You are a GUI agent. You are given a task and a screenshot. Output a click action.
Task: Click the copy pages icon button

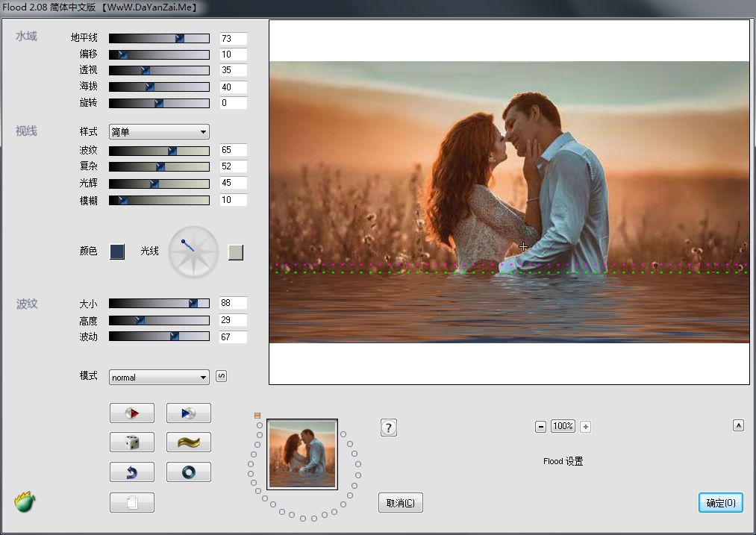point(132,502)
